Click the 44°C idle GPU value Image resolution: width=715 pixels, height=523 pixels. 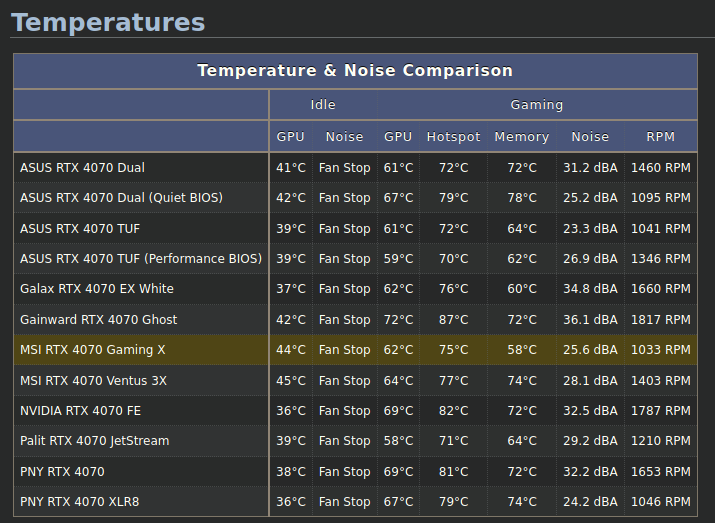click(290, 350)
